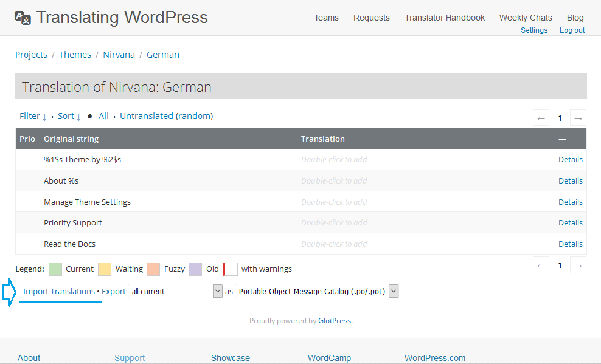Viewport: 601px width, 364px height.
Task: Open Details for 'About %s'
Action: point(571,180)
